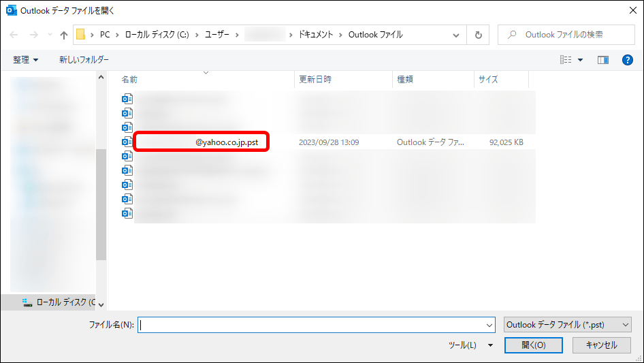Click date 2023/09/28 13:09
The image size is (644, 363).
click(329, 142)
